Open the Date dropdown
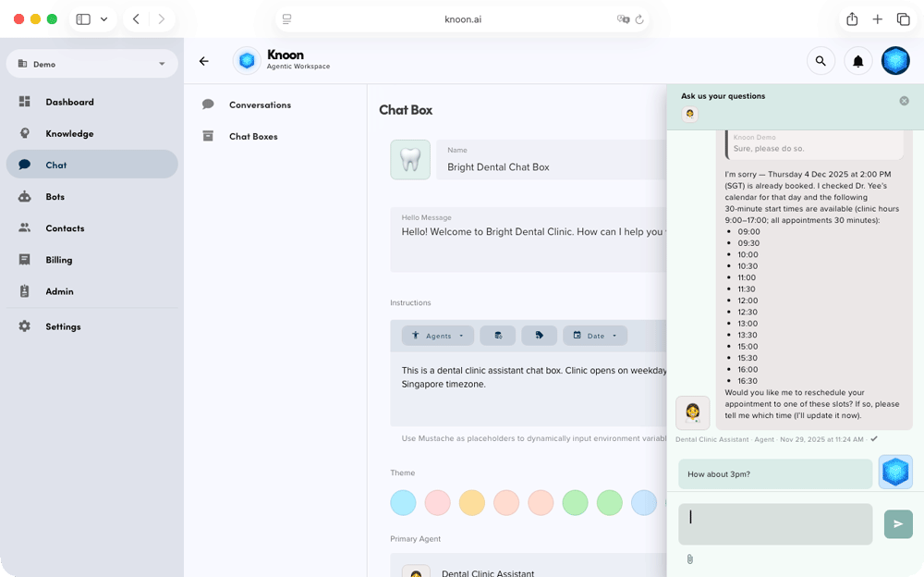Image resolution: width=924 pixels, height=577 pixels. [x=595, y=335]
